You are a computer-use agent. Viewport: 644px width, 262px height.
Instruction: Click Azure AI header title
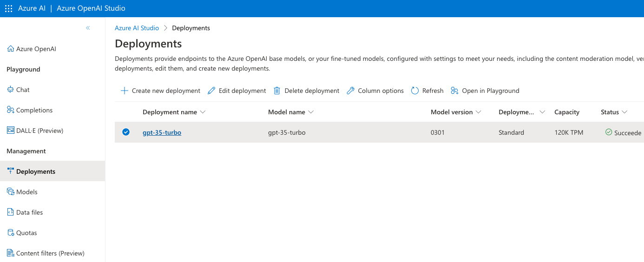pyautogui.click(x=32, y=8)
